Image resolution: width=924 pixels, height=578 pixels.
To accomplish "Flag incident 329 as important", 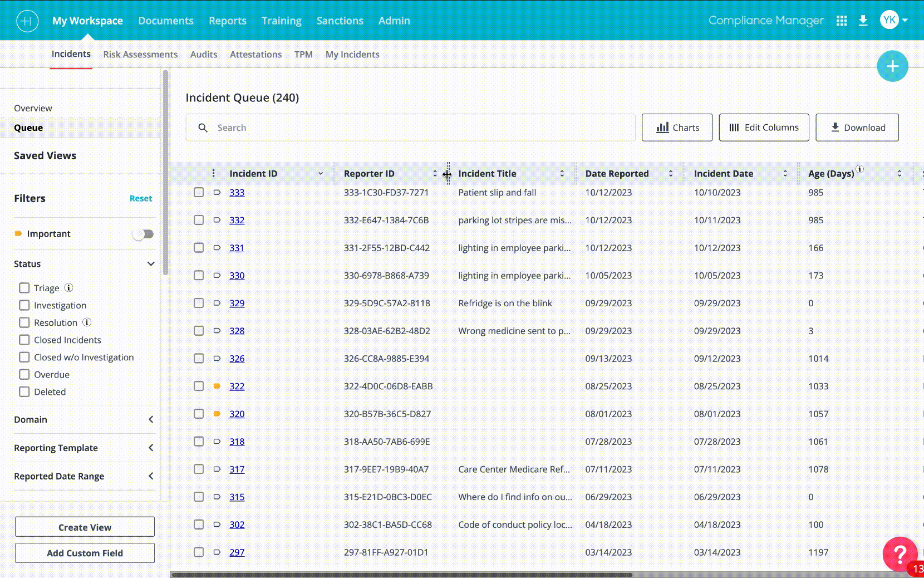I will (x=217, y=303).
